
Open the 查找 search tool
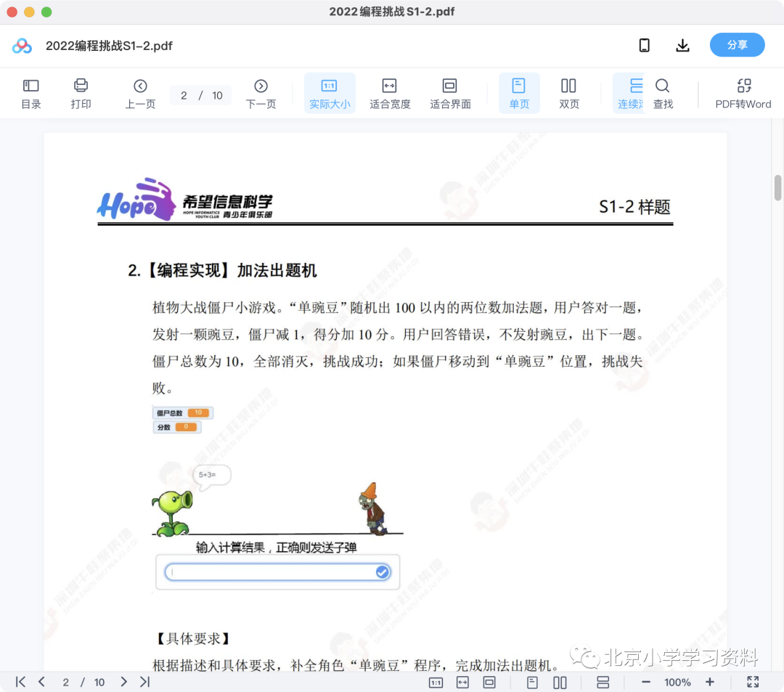[663, 94]
